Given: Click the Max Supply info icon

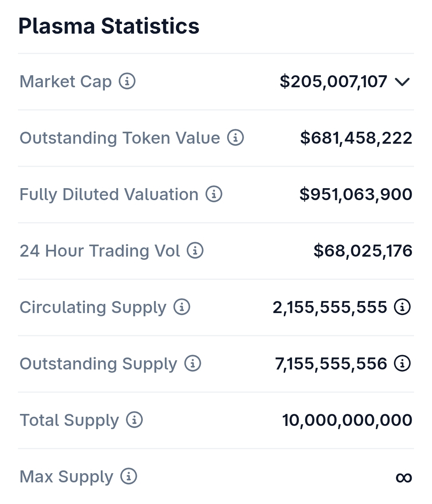Looking at the screenshot, I should coord(129,476).
